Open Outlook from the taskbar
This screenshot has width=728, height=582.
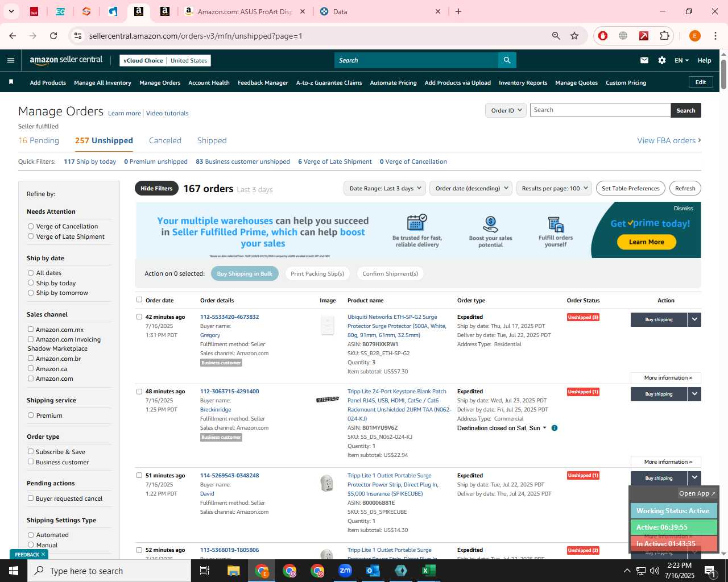(373, 571)
